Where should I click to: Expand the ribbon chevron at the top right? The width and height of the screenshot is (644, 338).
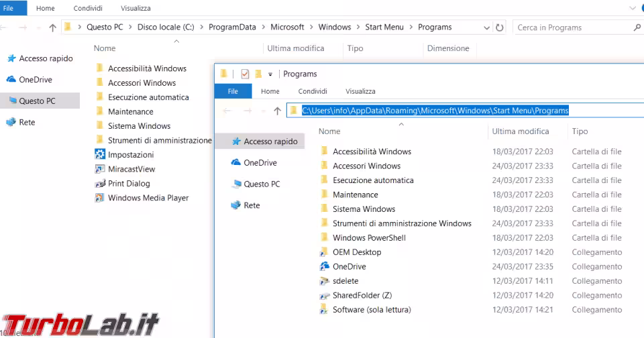click(633, 8)
